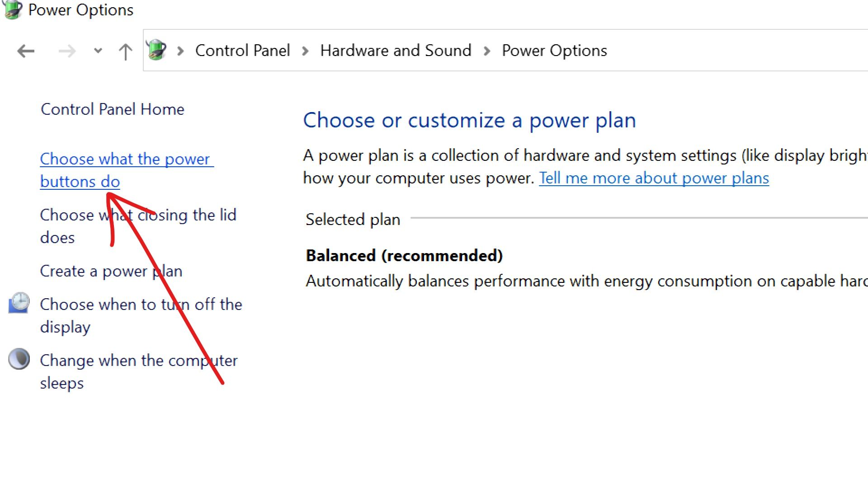
Task: Click the back navigation arrow
Action: 26,51
